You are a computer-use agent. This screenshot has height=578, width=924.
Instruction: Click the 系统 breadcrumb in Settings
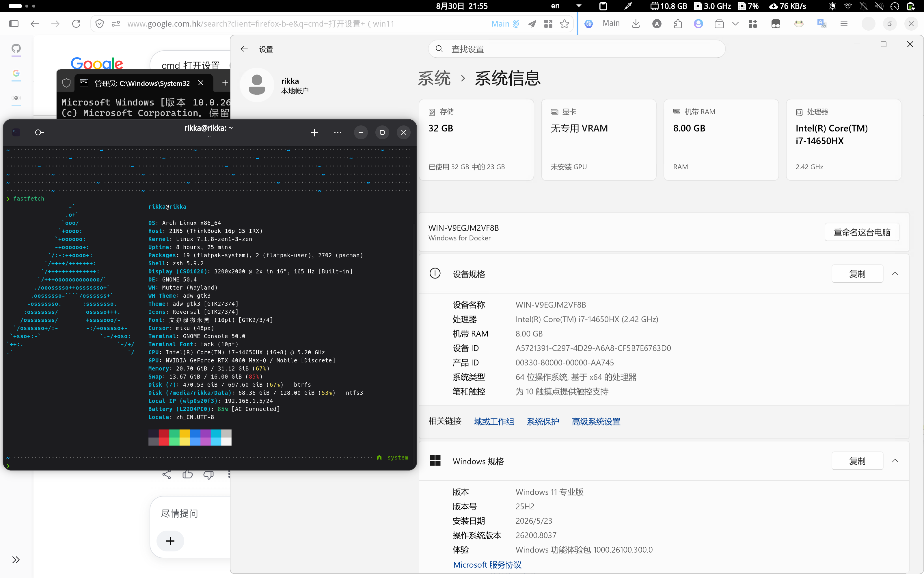pyautogui.click(x=434, y=78)
